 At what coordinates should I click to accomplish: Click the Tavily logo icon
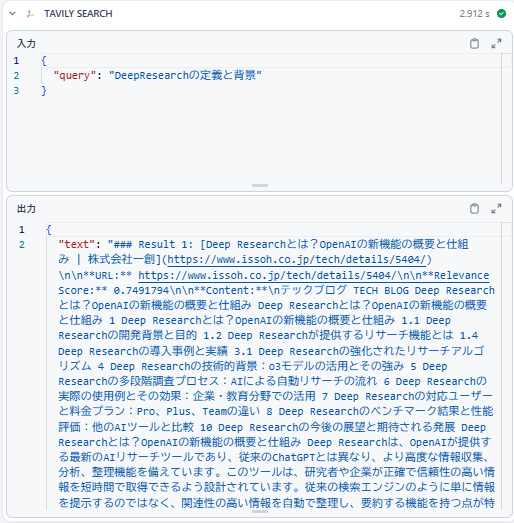[x=30, y=14]
